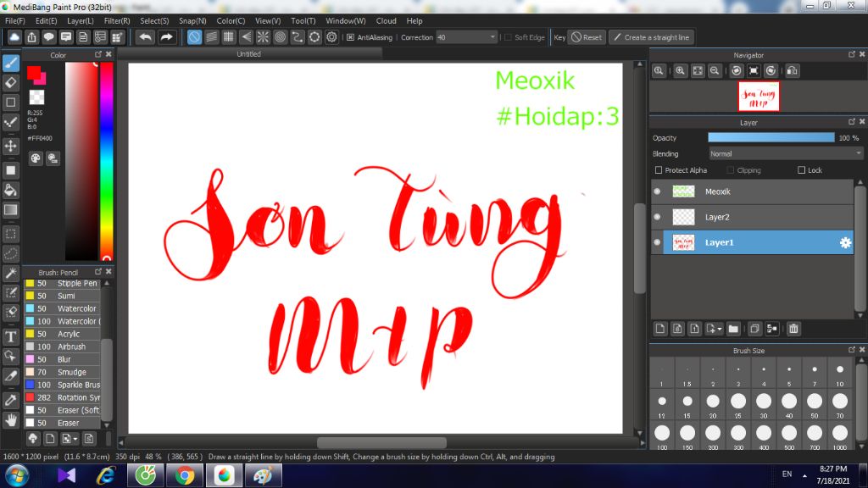This screenshot has height=488, width=868.
Task: Enable parallel lines snap
Action: pyautogui.click(x=211, y=37)
